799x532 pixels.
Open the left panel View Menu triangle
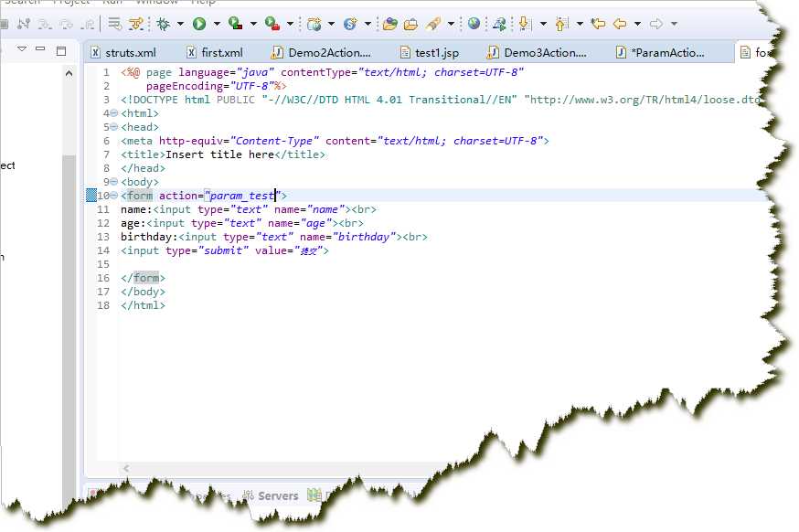22,49
